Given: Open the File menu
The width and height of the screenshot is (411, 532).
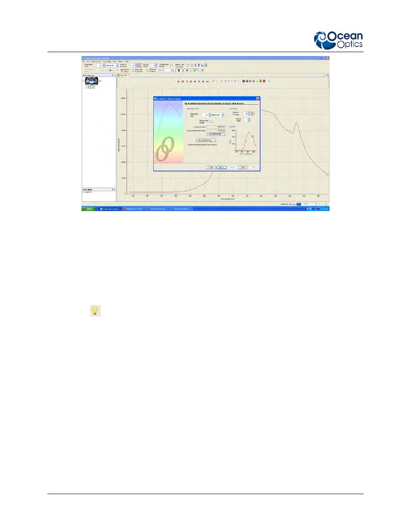Looking at the screenshot, I should [84, 62].
